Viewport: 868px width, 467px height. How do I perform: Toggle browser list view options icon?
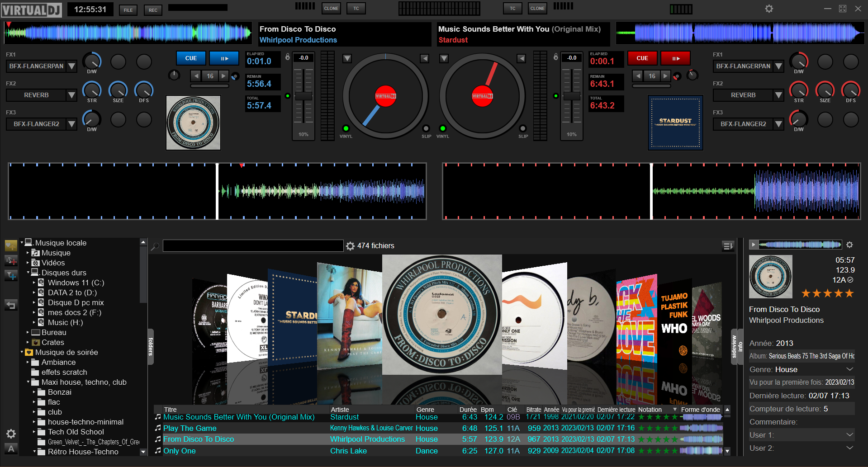728,246
